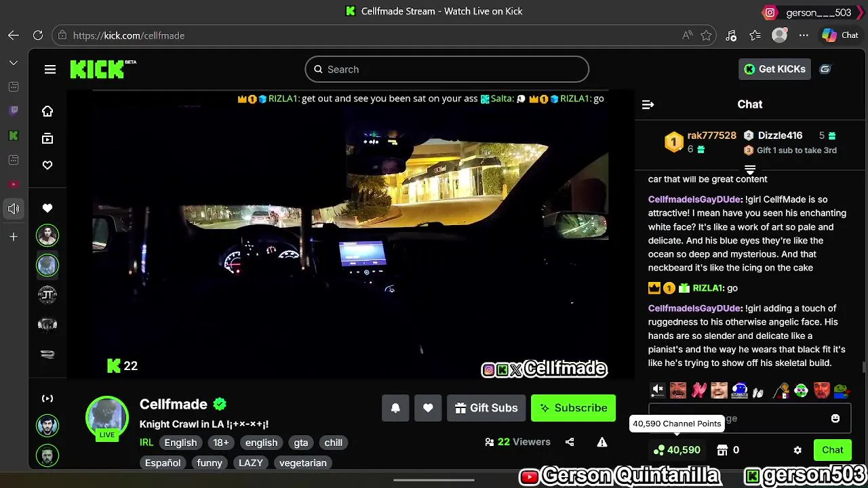
Task: Insert the laughing mustache man emote
Action: point(678,390)
